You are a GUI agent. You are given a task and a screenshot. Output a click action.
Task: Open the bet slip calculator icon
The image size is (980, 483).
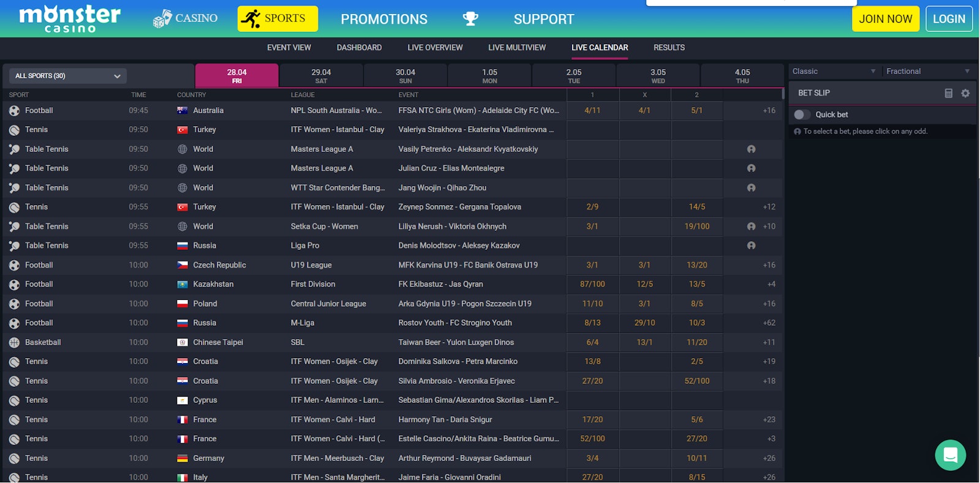[948, 93]
